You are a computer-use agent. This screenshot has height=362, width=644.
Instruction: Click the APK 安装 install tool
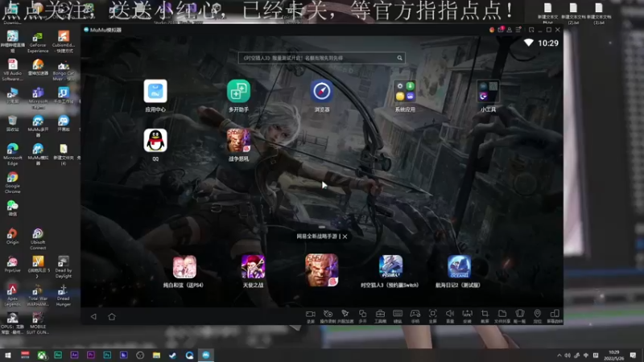(468, 315)
